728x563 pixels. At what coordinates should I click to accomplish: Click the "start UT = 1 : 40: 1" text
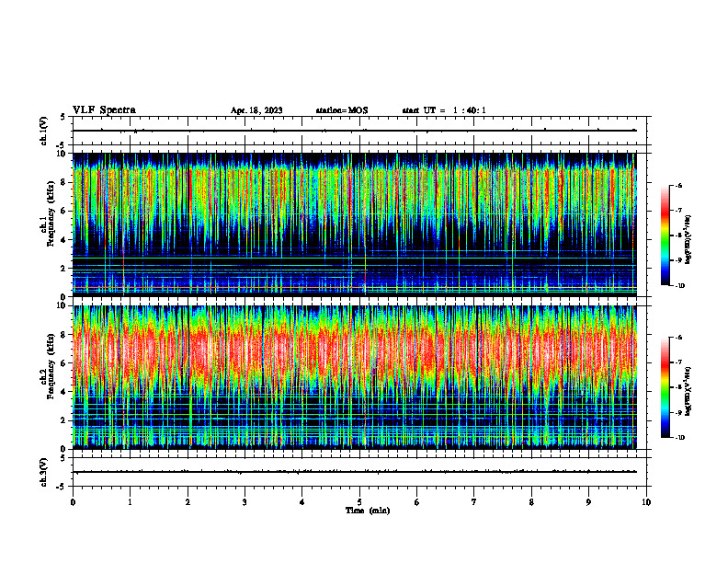point(444,110)
